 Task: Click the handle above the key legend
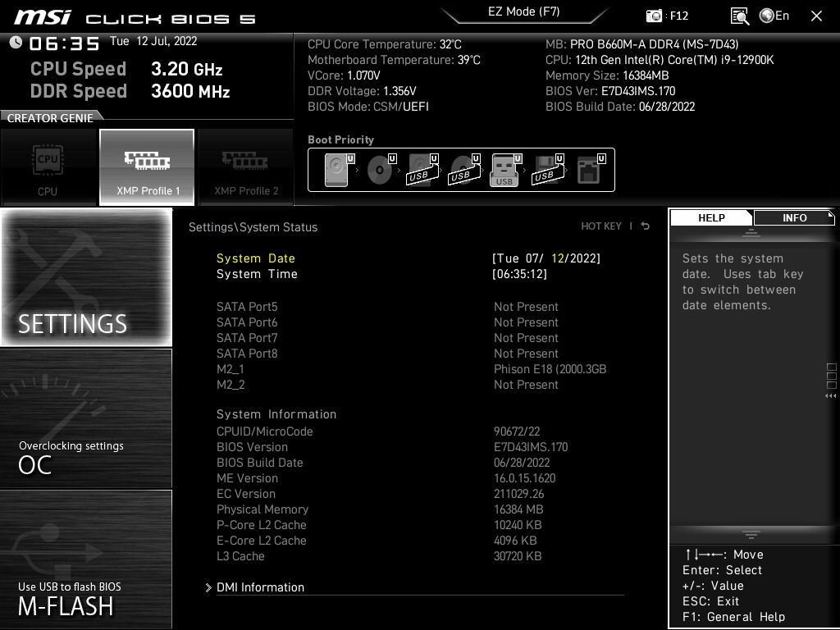point(751,534)
